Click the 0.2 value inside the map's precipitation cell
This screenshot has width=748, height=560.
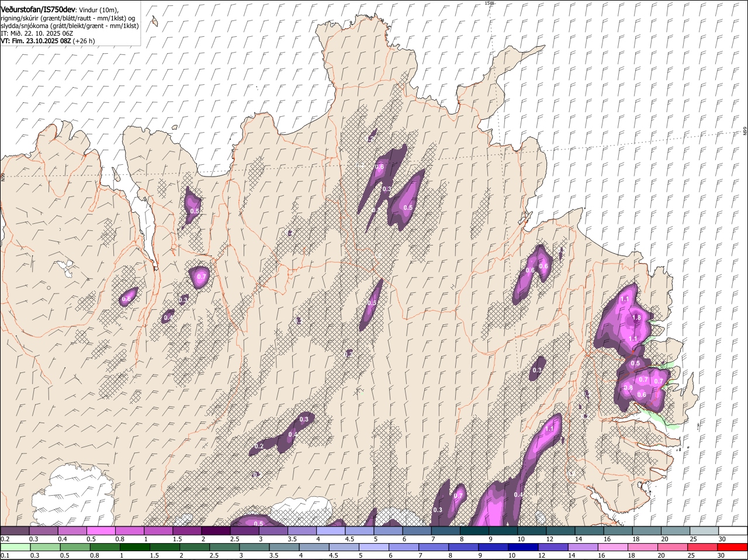tap(259, 446)
